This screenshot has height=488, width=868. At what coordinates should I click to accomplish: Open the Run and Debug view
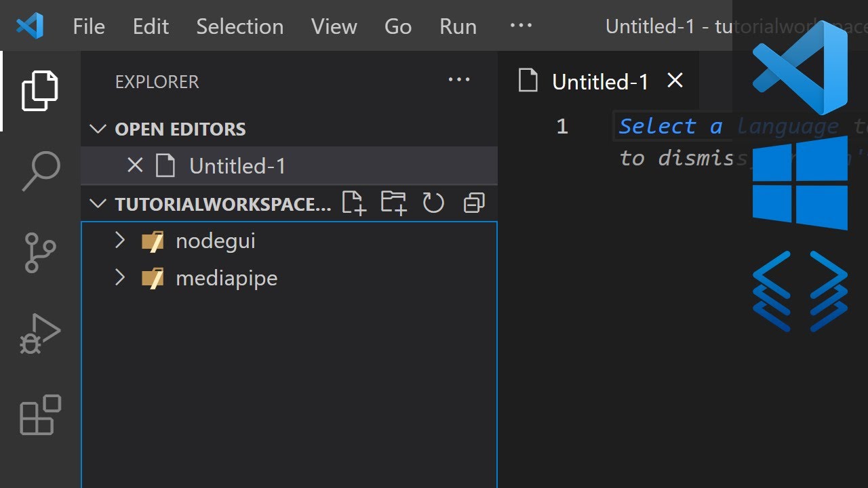pyautogui.click(x=40, y=333)
